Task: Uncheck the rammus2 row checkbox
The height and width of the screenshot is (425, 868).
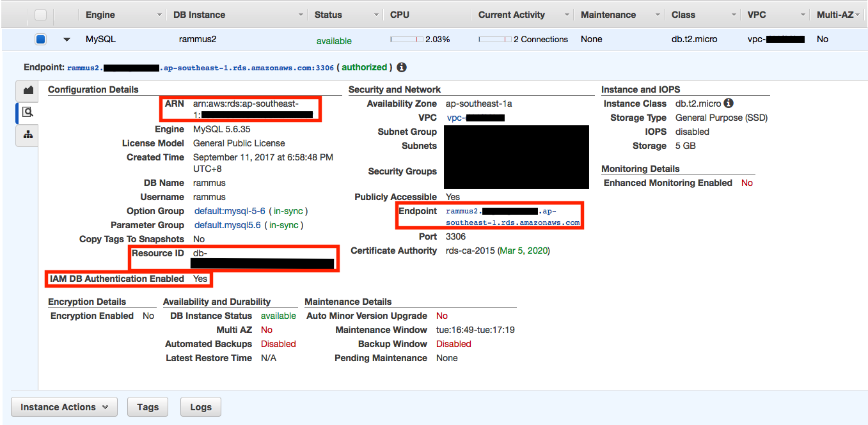Action: coord(40,40)
